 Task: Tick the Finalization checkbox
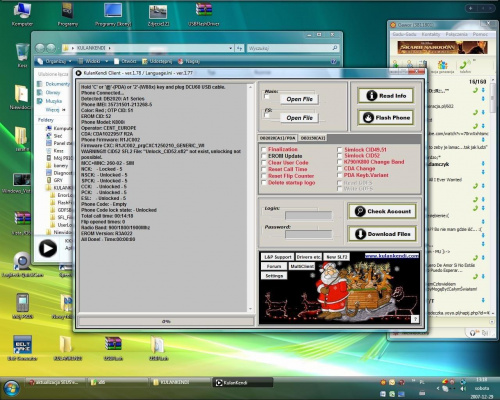264,149
